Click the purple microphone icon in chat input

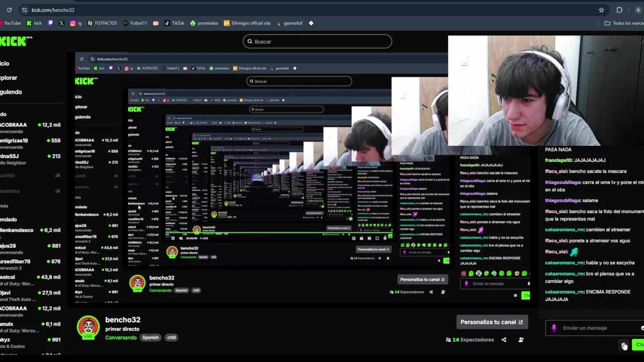coord(554,328)
